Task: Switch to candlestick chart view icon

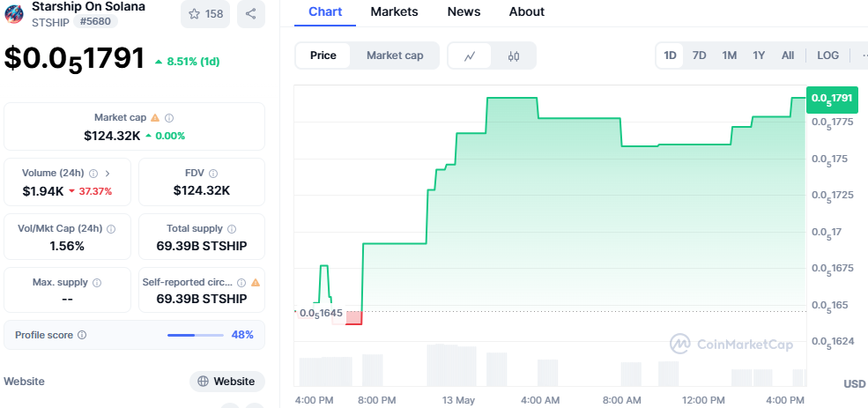Action: tap(514, 56)
